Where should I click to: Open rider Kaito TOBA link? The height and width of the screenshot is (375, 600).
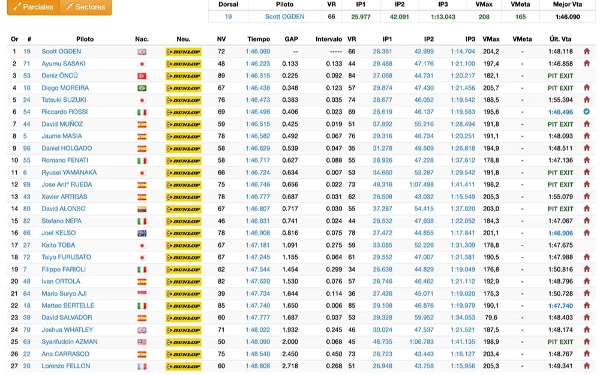pos(58,245)
